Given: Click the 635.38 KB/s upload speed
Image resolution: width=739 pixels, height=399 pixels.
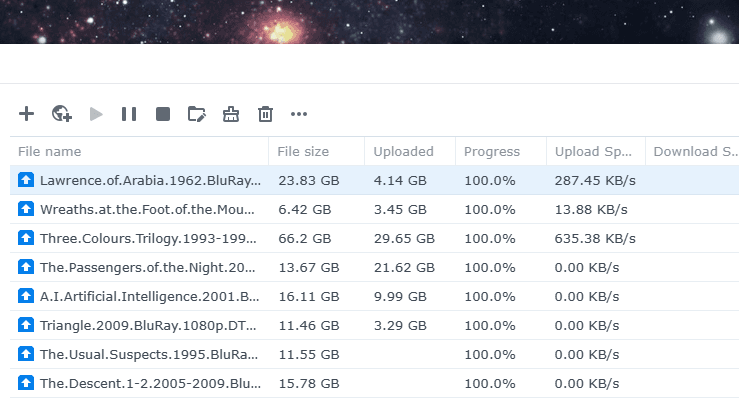Looking at the screenshot, I should 595,239.
